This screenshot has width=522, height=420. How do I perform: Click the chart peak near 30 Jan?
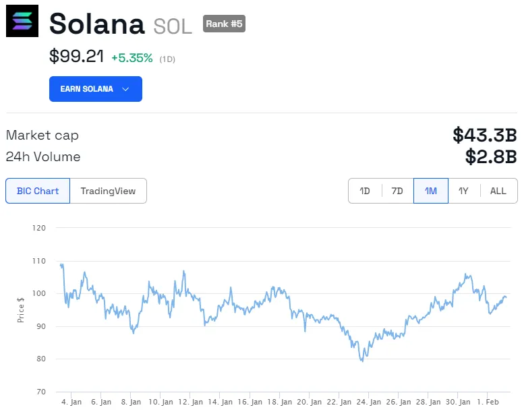coord(466,274)
